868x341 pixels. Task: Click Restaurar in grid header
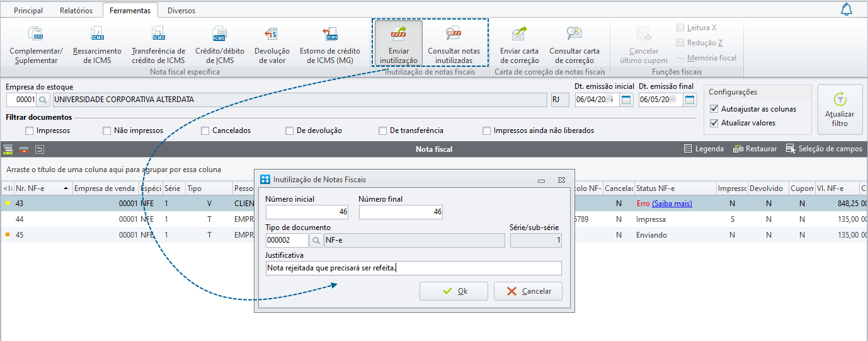pos(755,149)
